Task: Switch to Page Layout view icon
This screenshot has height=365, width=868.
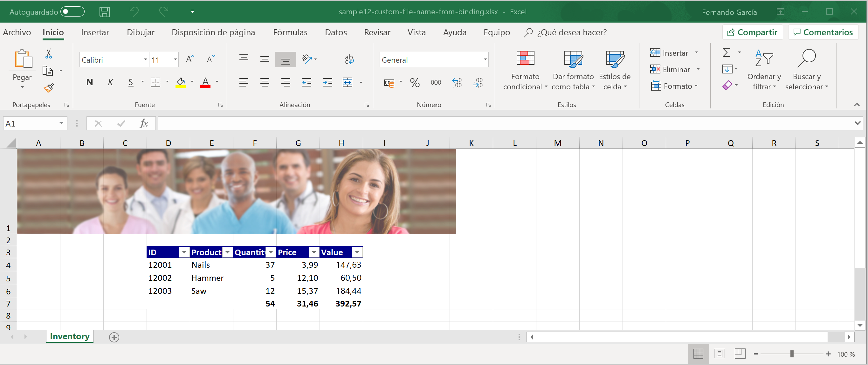Action: [x=719, y=354]
